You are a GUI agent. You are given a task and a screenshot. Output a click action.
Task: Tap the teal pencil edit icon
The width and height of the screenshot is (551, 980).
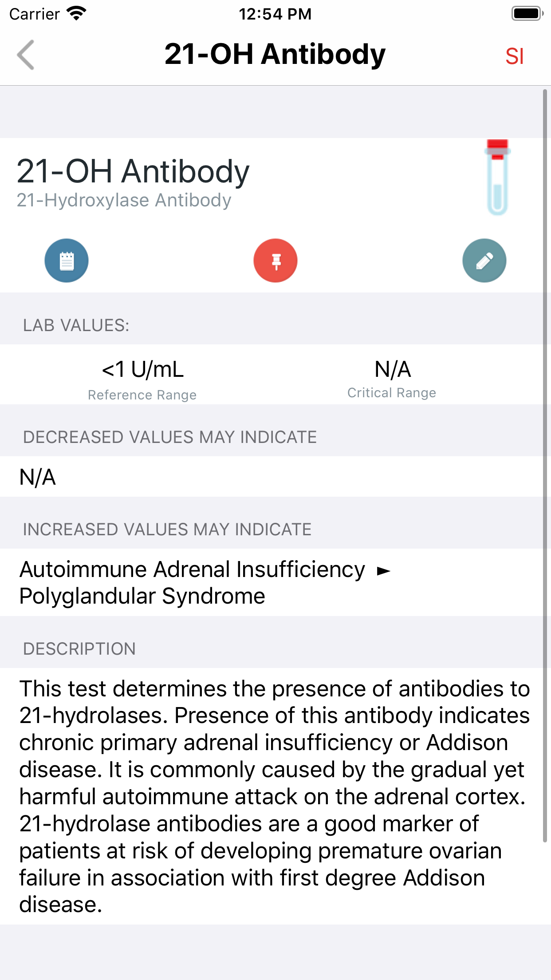(484, 261)
